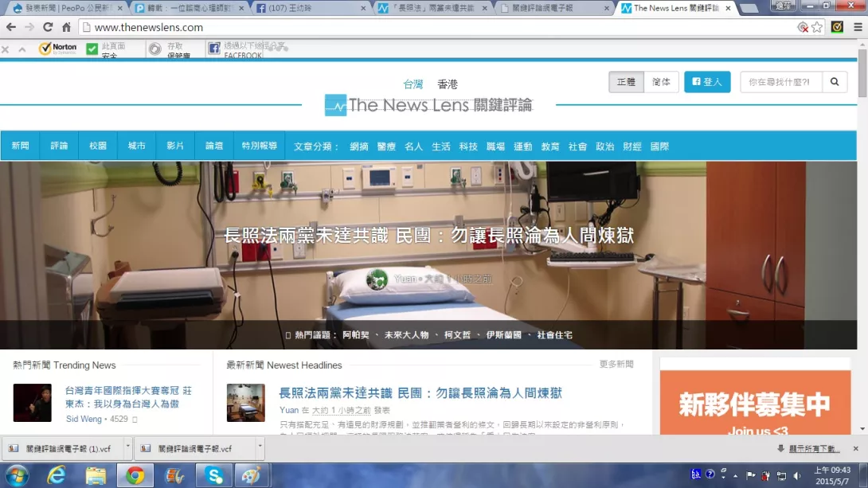Open the Windows Start menu
868x488 pixels.
coord(17,475)
